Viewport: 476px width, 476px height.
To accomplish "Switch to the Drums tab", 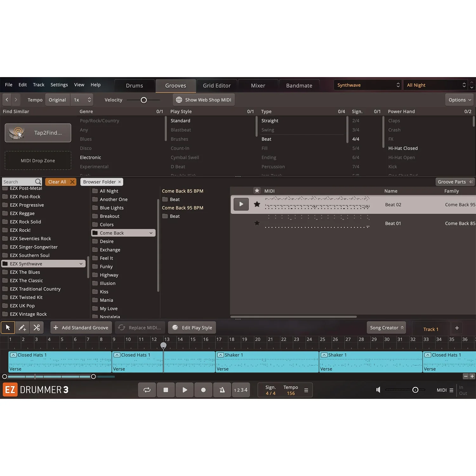I will tap(135, 86).
